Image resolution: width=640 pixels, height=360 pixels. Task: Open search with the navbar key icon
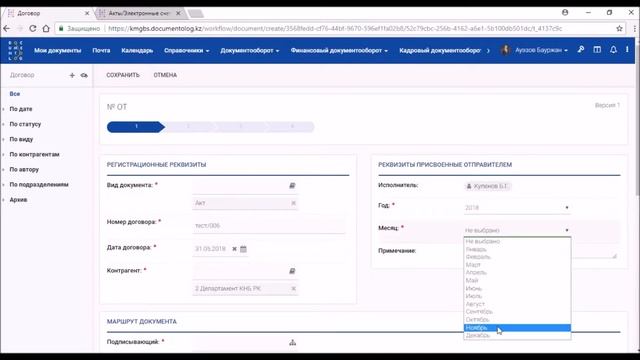tap(581, 50)
